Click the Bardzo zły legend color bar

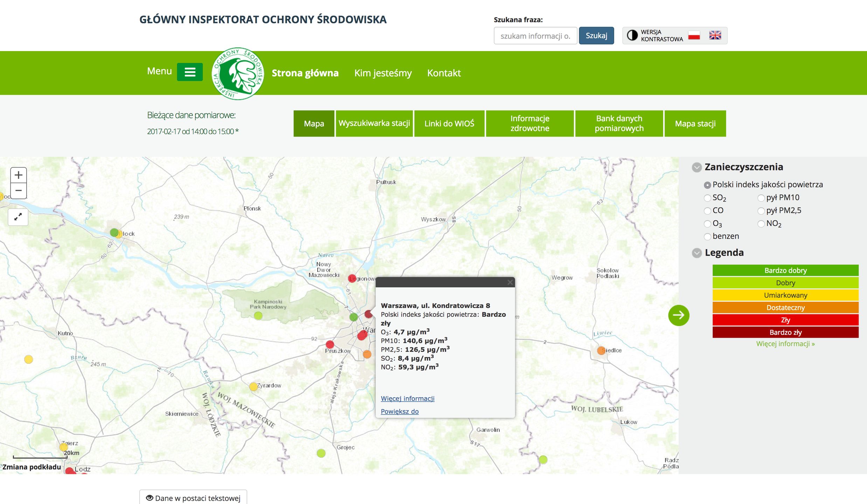point(785,332)
